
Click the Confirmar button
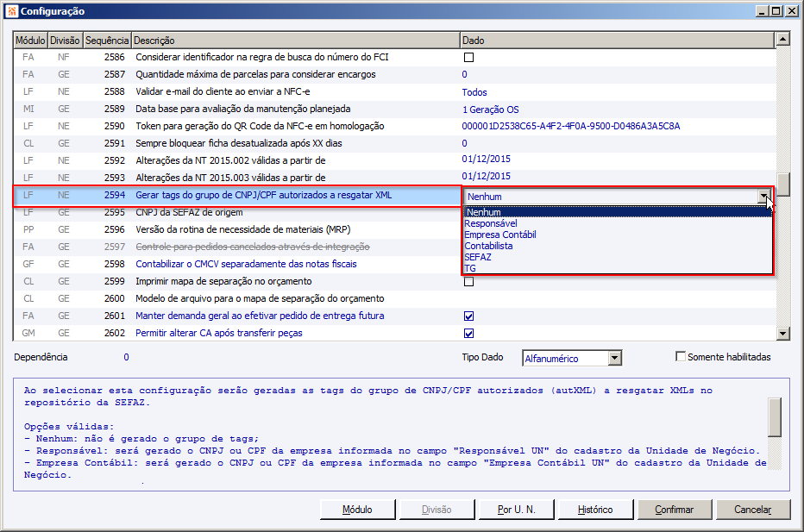674,510
